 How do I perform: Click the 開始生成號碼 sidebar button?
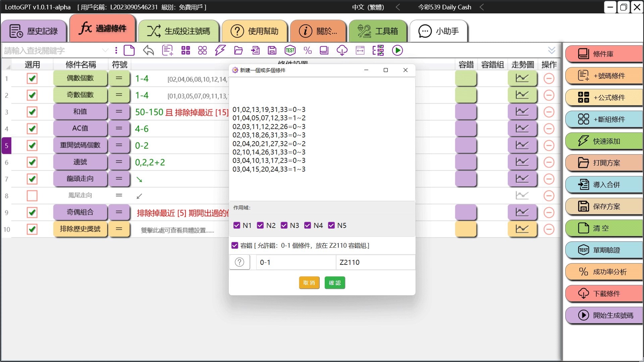point(604,315)
